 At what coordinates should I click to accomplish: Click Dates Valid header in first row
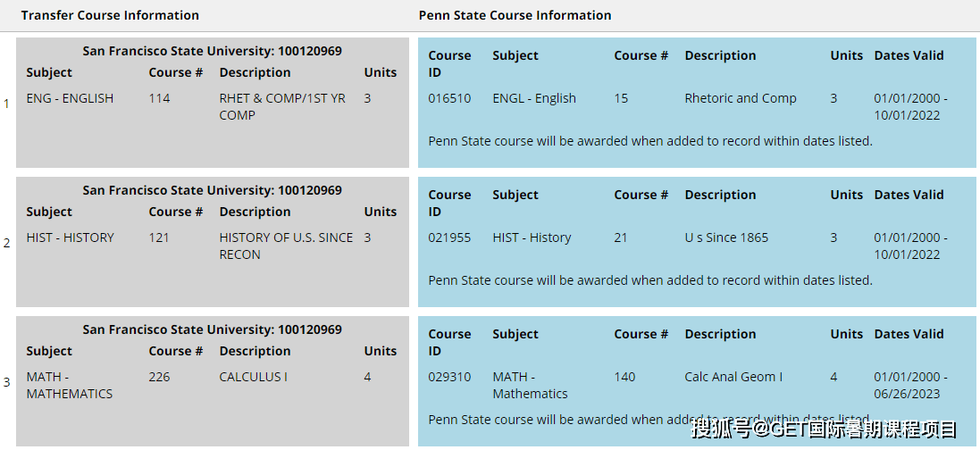[x=909, y=55]
